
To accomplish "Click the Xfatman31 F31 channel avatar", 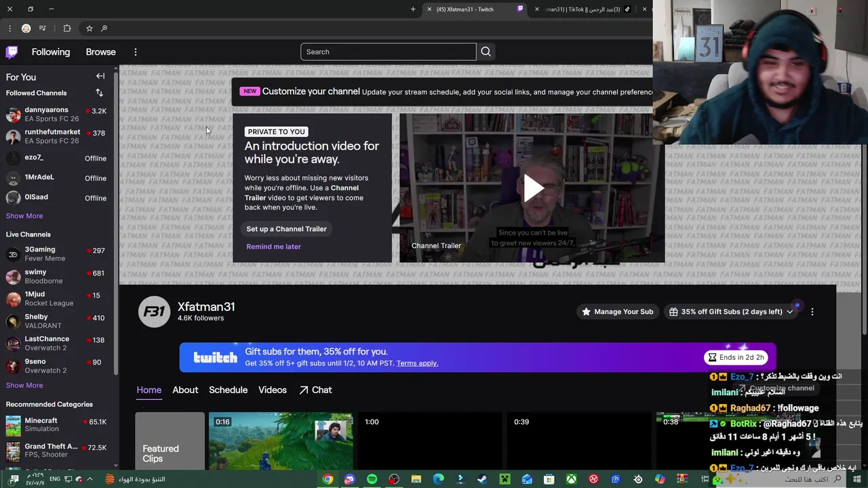I will pyautogui.click(x=154, y=312).
